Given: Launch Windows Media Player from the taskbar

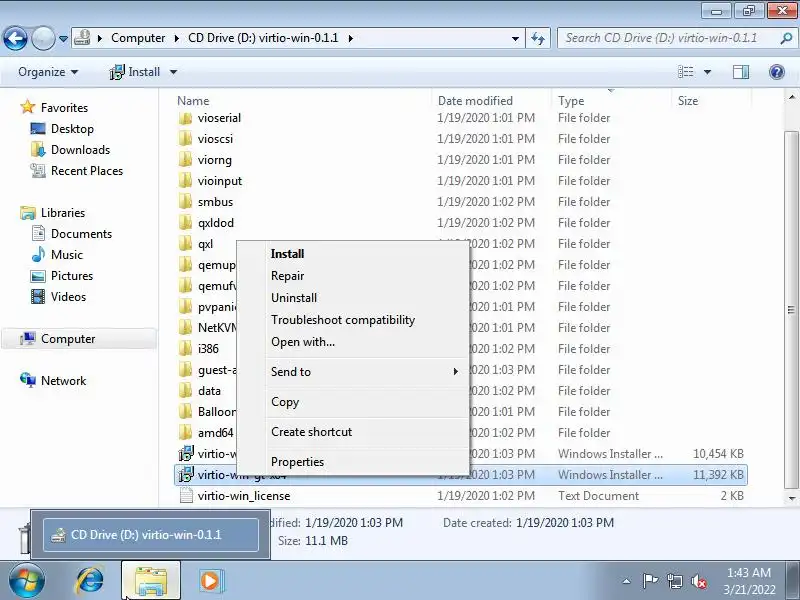Looking at the screenshot, I should tap(210, 581).
